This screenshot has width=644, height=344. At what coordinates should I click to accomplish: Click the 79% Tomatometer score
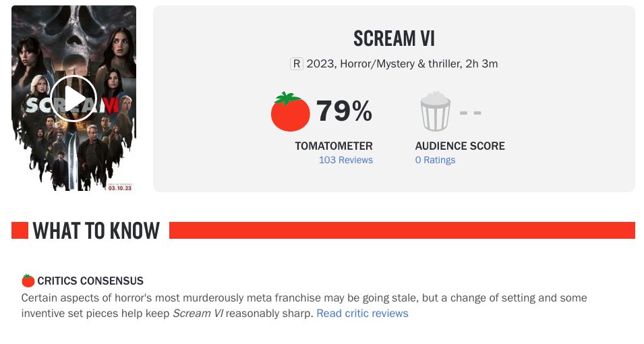click(x=344, y=111)
